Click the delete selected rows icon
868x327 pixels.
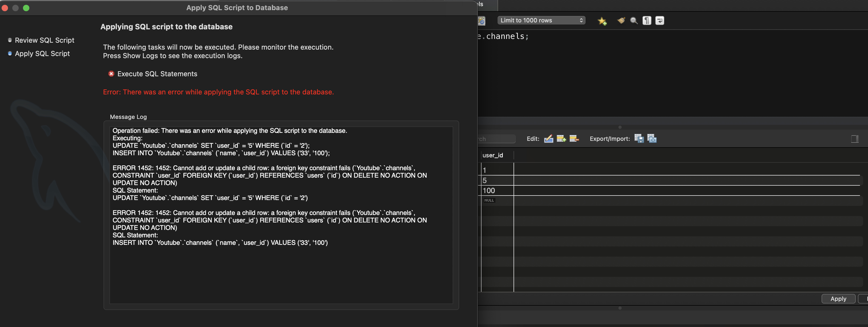(574, 139)
